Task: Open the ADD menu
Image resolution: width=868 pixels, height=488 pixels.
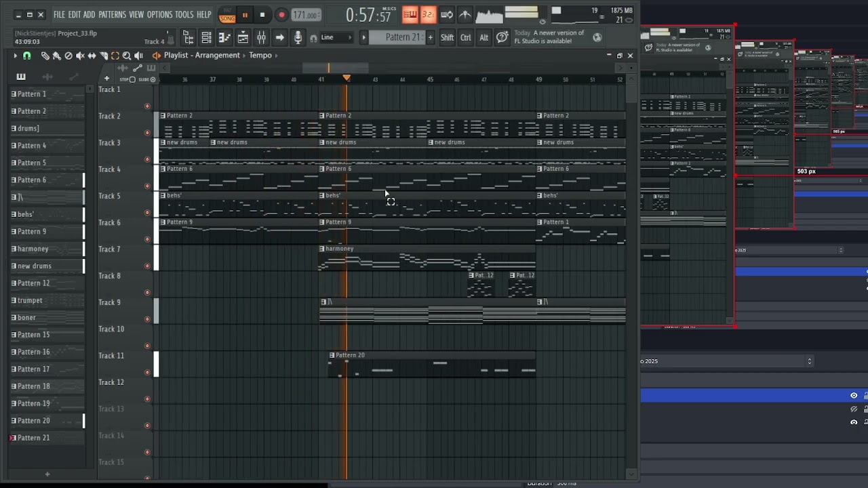Action: click(89, 15)
